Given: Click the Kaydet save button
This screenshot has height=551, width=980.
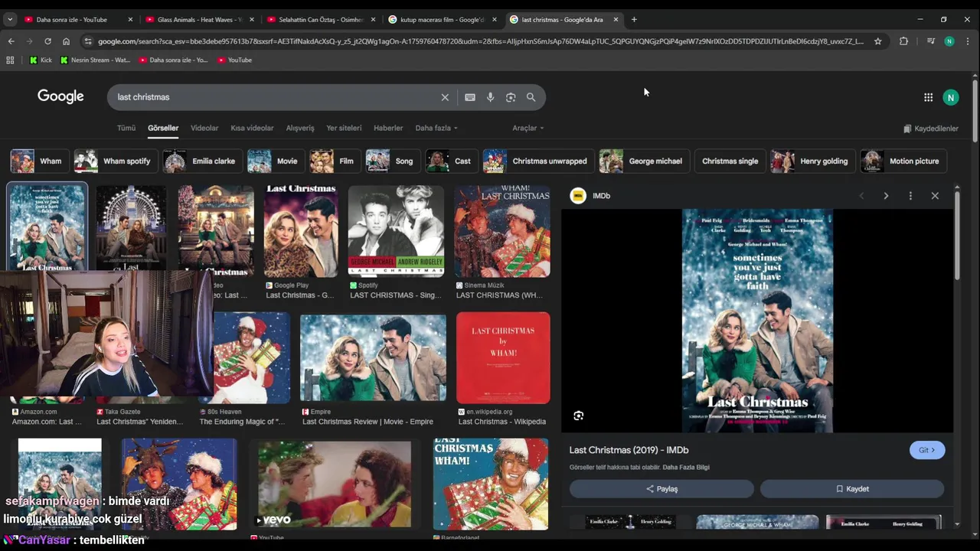Looking at the screenshot, I should click(852, 489).
